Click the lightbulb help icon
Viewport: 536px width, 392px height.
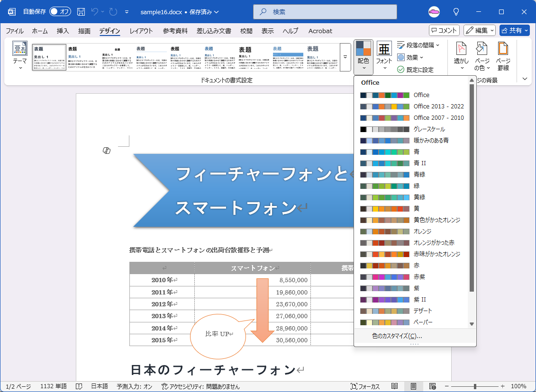[456, 12]
